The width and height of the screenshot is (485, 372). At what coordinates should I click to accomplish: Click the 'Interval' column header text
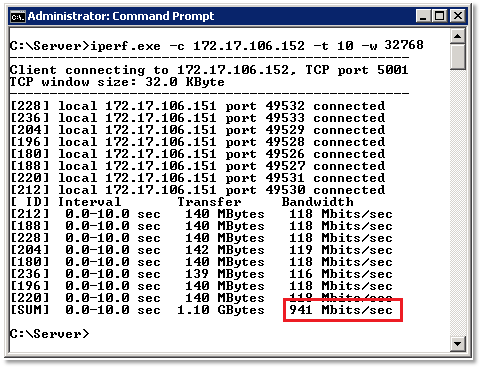(x=89, y=202)
